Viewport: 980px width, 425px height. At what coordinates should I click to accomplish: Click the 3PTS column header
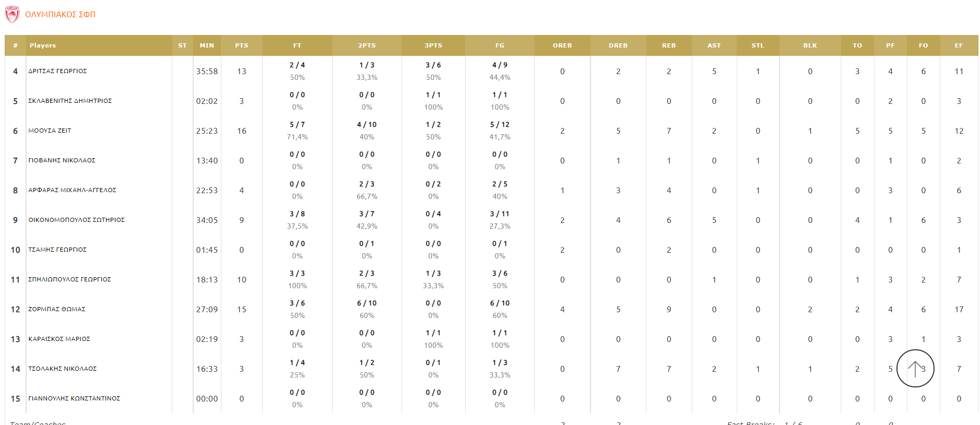pos(433,45)
